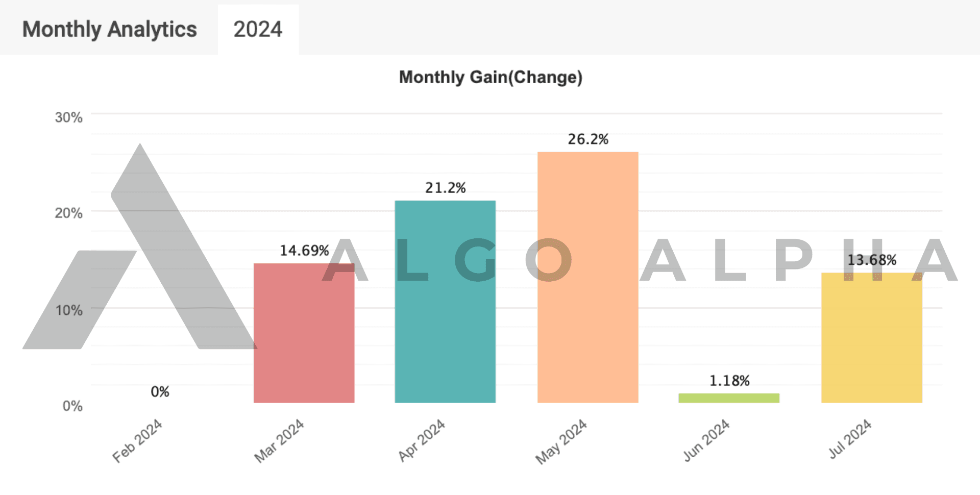
Task: Select the Mar 2024 axis label
Action: (x=279, y=440)
